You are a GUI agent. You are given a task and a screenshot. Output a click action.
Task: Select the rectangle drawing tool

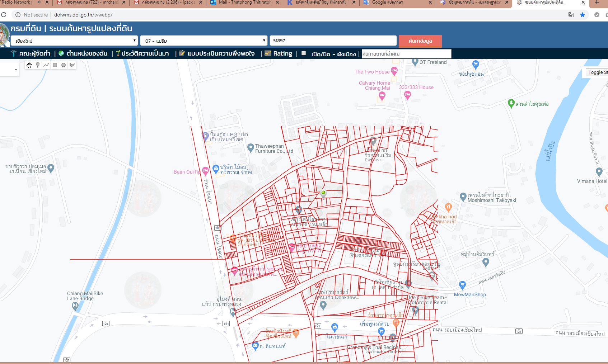coord(55,65)
